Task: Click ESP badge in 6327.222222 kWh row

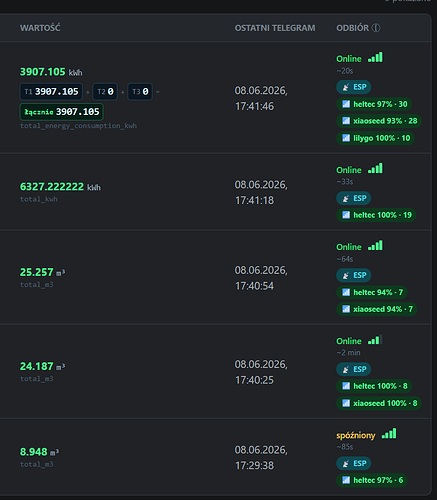Action: [x=354, y=198]
